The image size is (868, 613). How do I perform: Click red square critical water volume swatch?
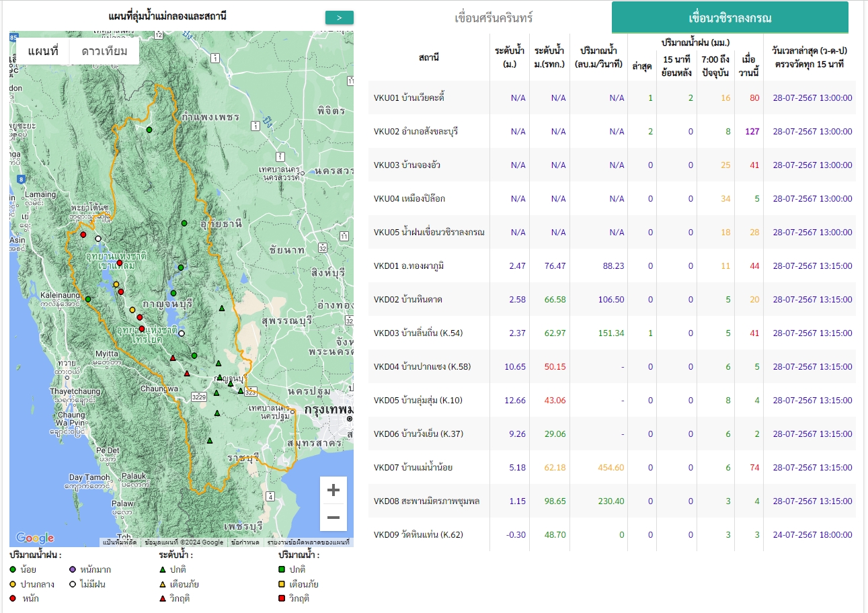(x=282, y=598)
